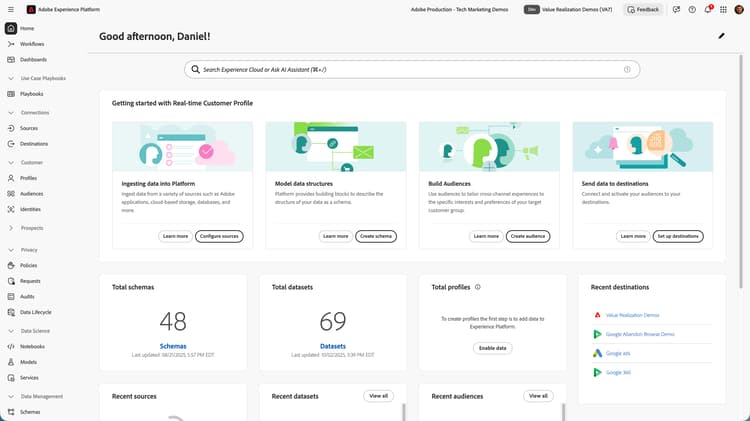Screen dimensions: 750x421
Task: Click Learn more under Ingesting data into Platform
Action: coord(176,236)
